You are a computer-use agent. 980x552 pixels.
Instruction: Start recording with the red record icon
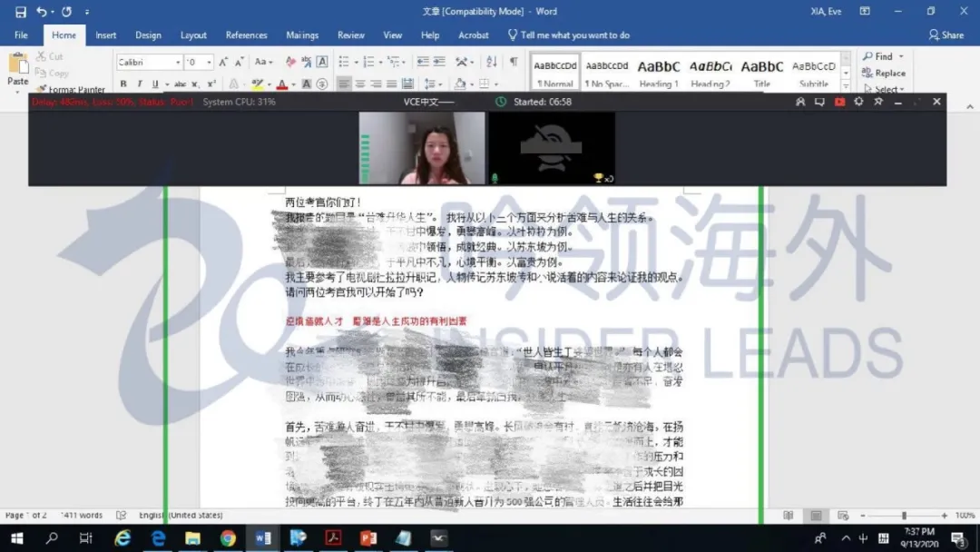click(839, 102)
